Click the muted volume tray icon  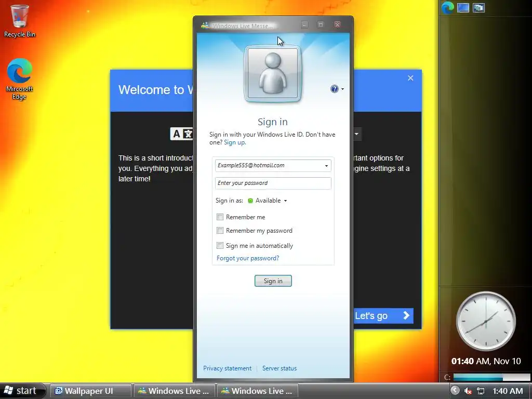point(468,391)
